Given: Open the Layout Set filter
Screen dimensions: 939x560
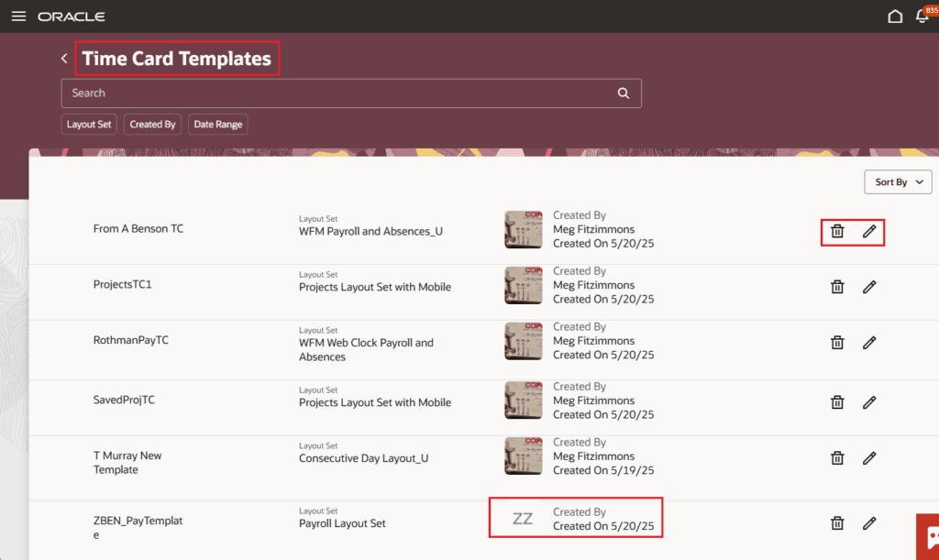Looking at the screenshot, I should tap(89, 125).
